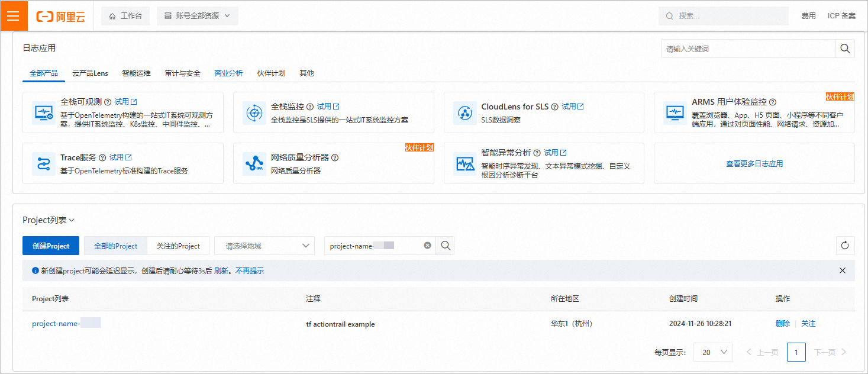Click 查看更多日志应用 link
This screenshot has width=868, height=374.
pos(754,164)
